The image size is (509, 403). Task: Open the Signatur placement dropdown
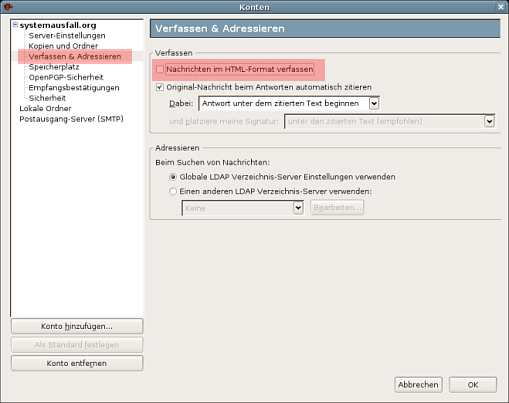pyautogui.click(x=389, y=121)
